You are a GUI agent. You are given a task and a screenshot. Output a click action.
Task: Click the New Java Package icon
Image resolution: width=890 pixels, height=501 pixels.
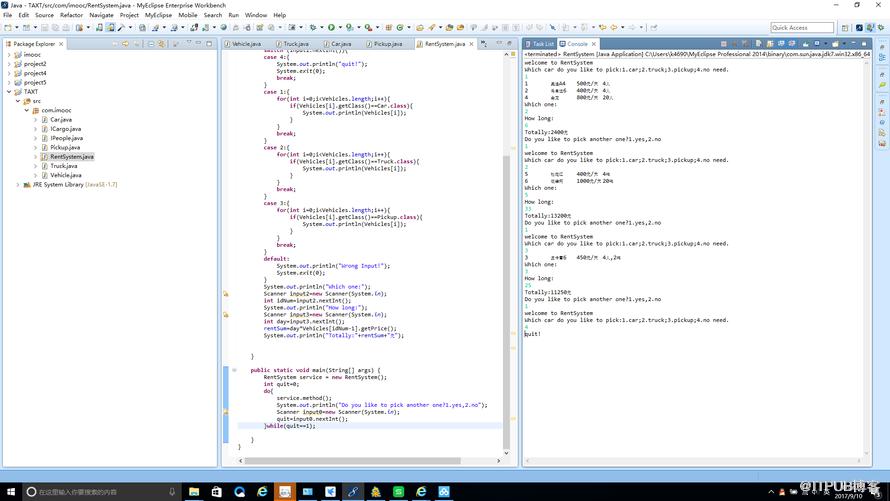point(388,27)
